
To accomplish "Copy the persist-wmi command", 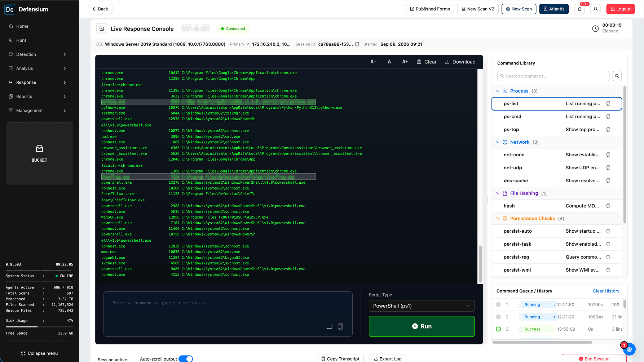I will click(x=608, y=270).
